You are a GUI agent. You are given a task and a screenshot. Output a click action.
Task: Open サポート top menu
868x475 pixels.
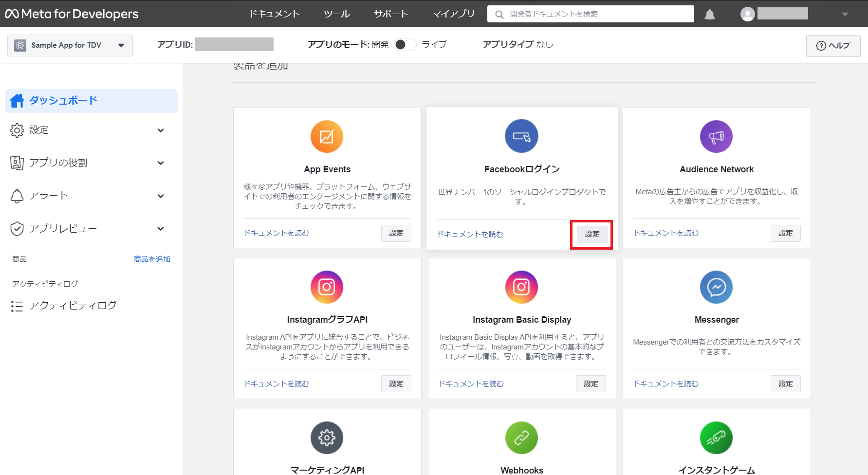click(x=391, y=14)
